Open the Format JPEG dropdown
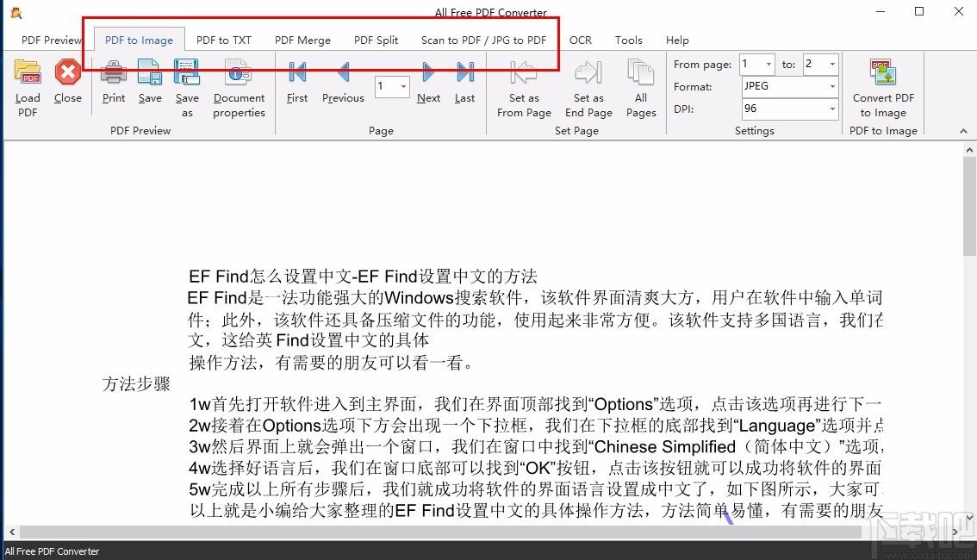This screenshot has height=560, width=977. pyautogui.click(x=832, y=87)
